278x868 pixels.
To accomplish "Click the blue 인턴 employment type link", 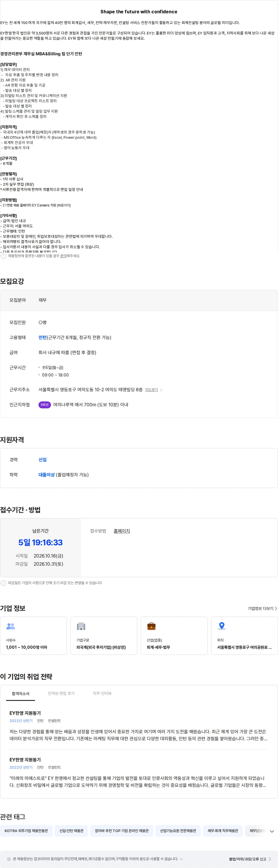I will point(43,337).
